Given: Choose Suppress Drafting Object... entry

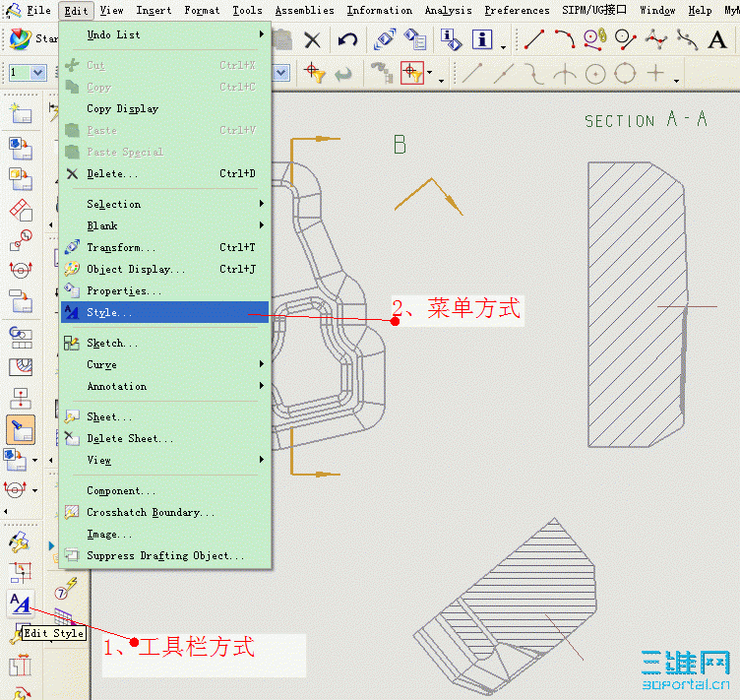Looking at the screenshot, I should [x=164, y=555].
